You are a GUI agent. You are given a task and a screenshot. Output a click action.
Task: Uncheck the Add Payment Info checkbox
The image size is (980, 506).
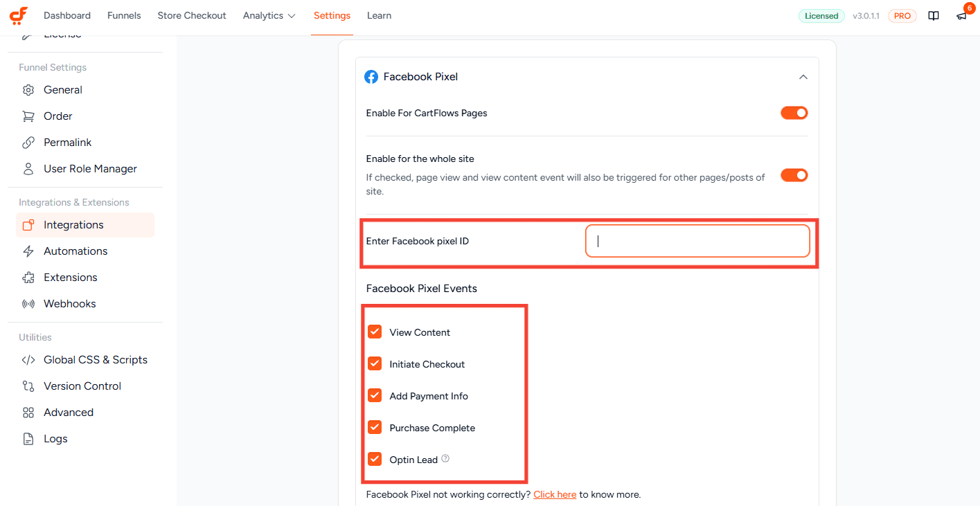click(375, 395)
